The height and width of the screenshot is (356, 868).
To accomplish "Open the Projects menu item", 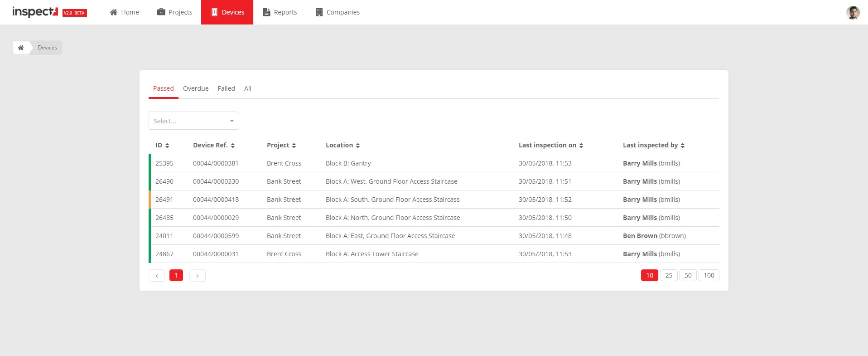I will coord(174,12).
